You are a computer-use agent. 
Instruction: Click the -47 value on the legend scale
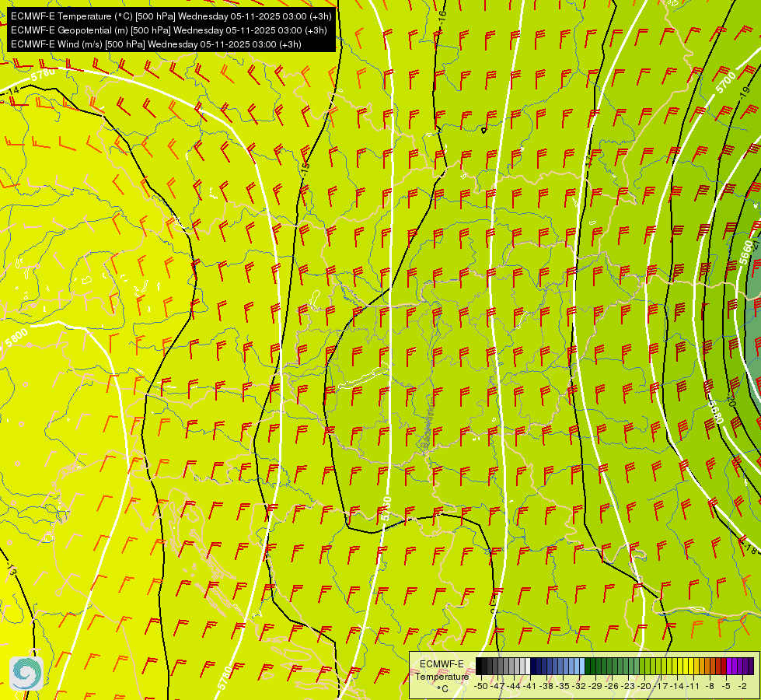click(497, 686)
